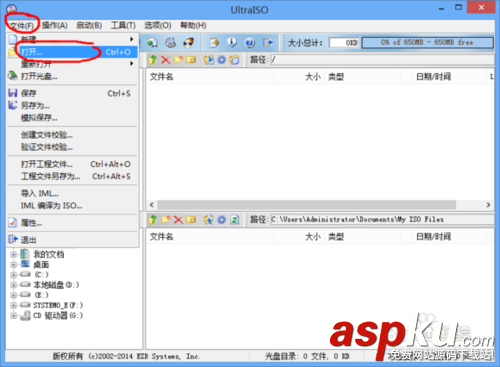Image resolution: width=500 pixels, height=367 pixels.
Task: Open the 重新打开 submenu
Action: 72,64
